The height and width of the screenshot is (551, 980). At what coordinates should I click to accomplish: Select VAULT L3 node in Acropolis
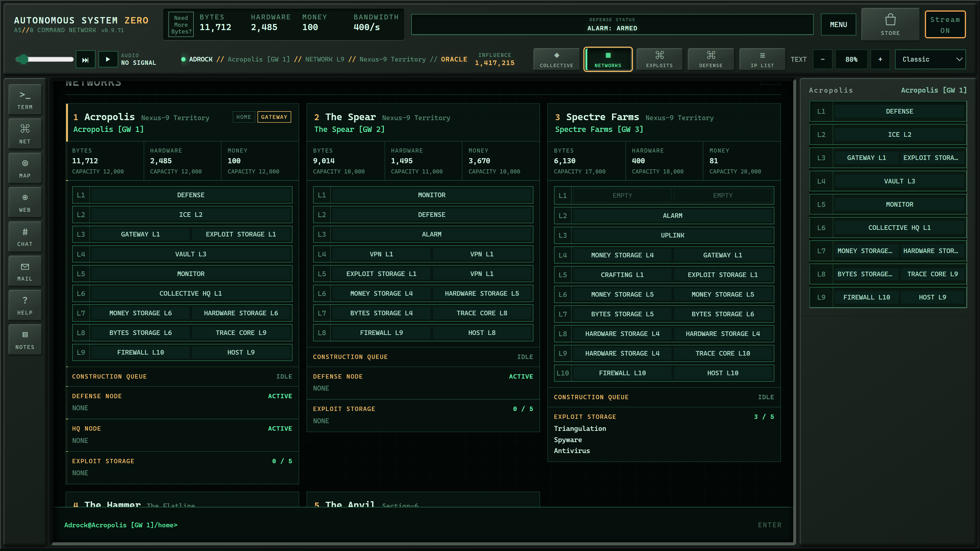[x=191, y=254]
